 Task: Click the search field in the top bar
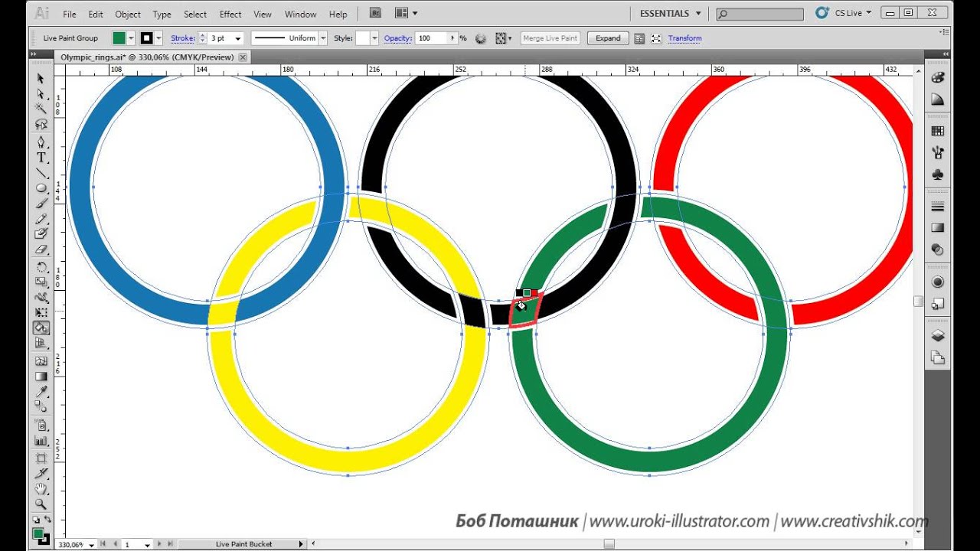click(759, 14)
